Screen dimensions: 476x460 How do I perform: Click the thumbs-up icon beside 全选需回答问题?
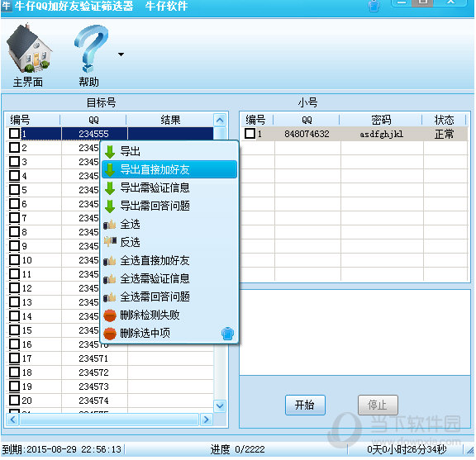110,297
